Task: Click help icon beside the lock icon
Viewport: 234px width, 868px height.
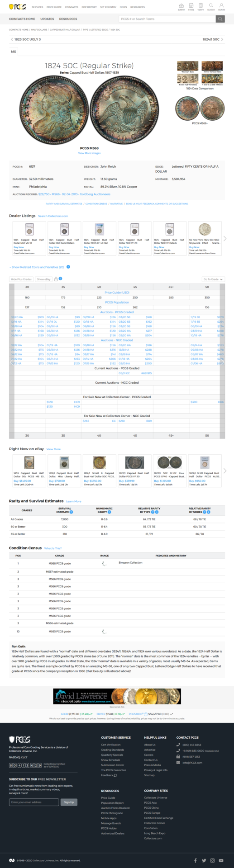Action: [x=61, y=278]
